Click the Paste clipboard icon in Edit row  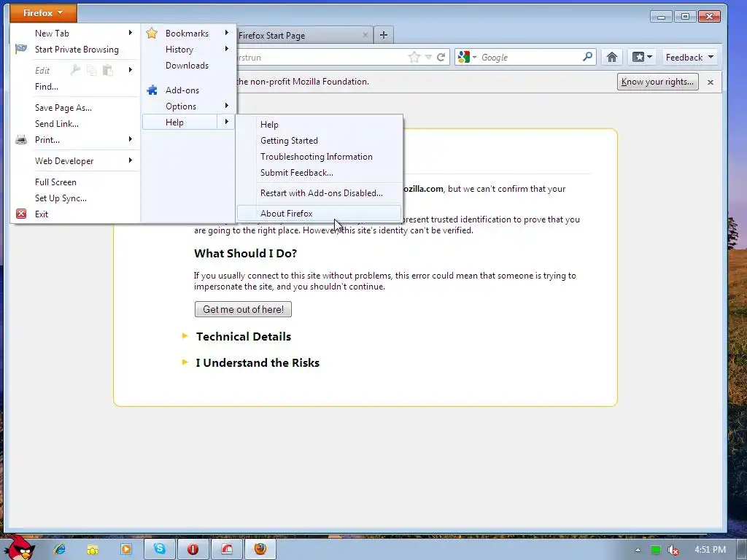click(108, 71)
